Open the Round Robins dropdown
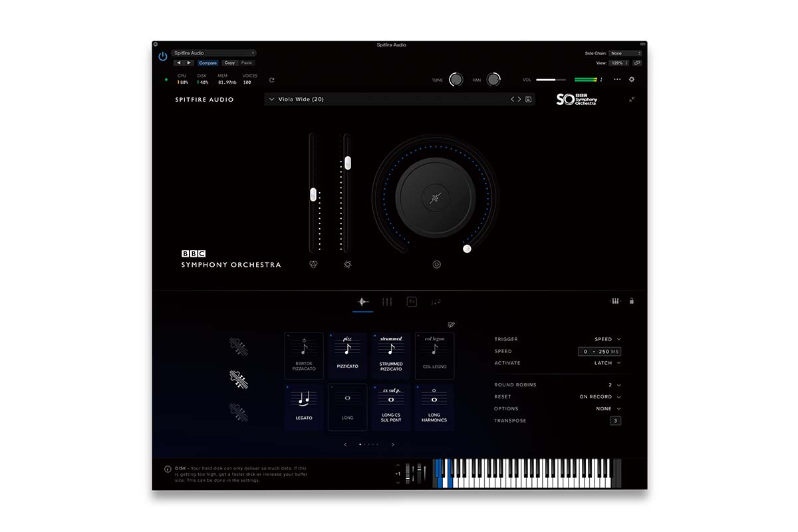The image size is (798, 532). click(614, 385)
